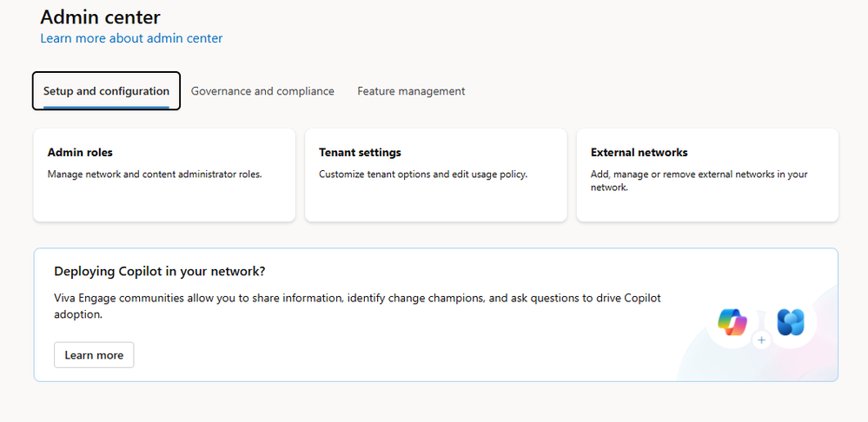868x422 pixels.
Task: Click the blue underline beneath Setup and configuration
Action: click(106, 107)
